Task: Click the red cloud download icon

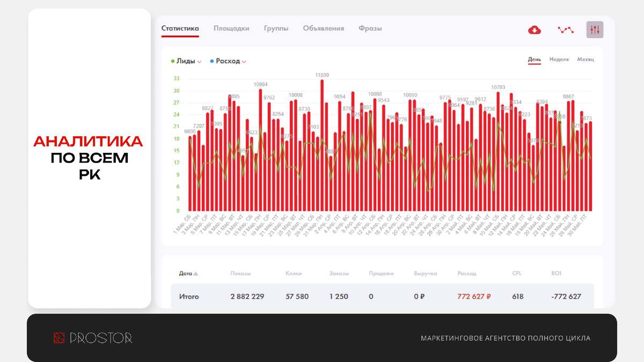Action: [535, 30]
